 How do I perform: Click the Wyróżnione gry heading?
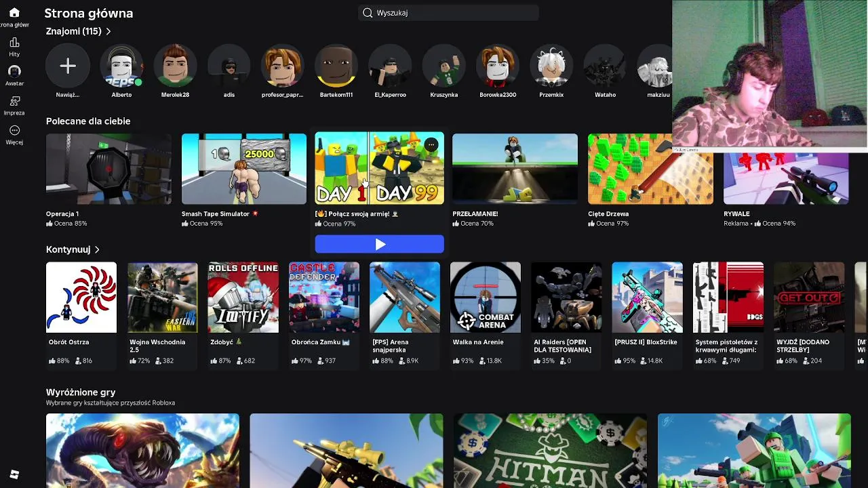click(81, 392)
